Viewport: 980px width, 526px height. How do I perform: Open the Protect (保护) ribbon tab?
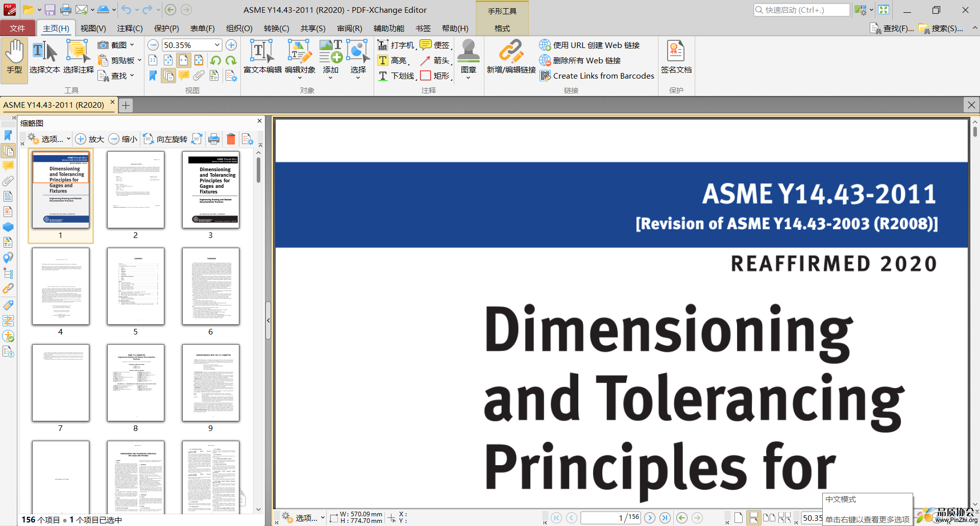(x=166, y=28)
